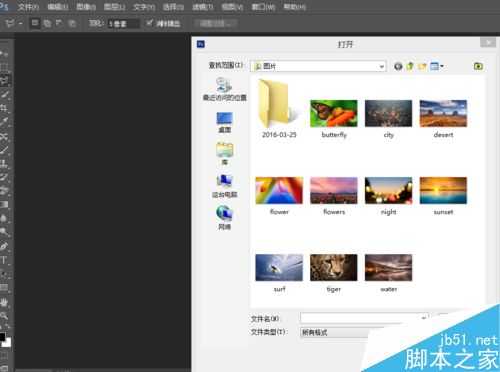This screenshot has height=372, width=500.
Task: Select the Quick Selection / Magic Wand tool
Action: click(4, 94)
